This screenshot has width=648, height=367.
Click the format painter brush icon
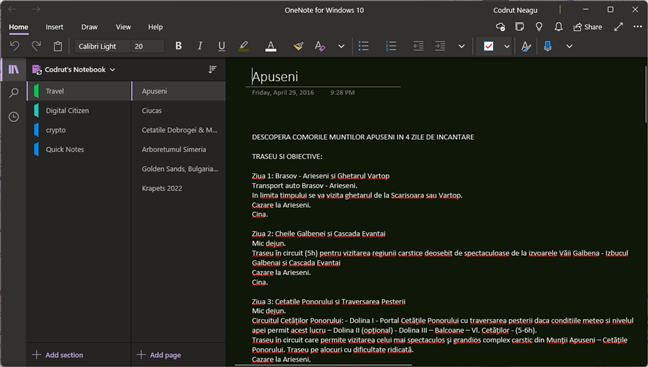(298, 46)
